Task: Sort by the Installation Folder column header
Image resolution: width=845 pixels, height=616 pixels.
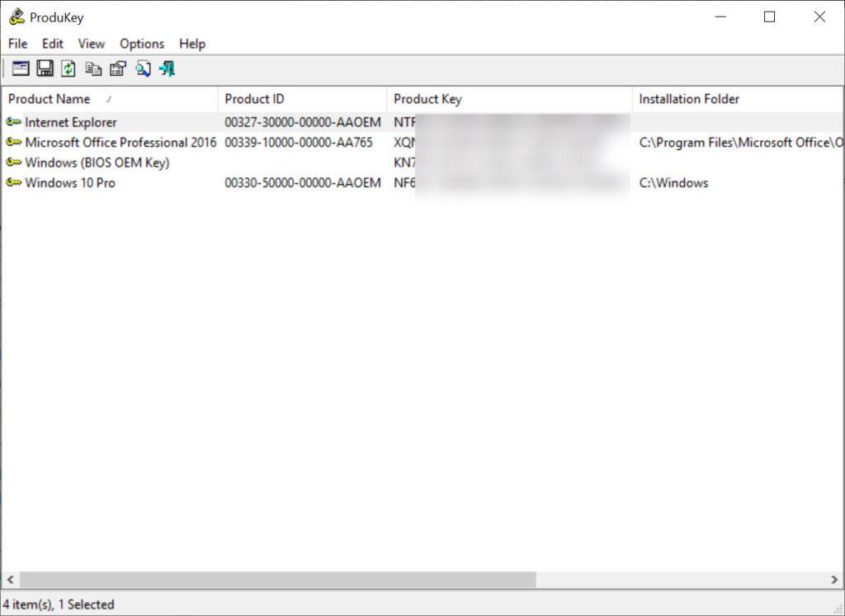Action: 738,99
